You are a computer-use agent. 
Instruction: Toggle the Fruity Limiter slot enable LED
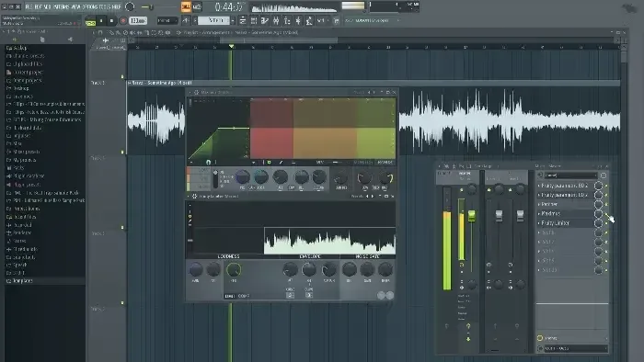[606, 223]
